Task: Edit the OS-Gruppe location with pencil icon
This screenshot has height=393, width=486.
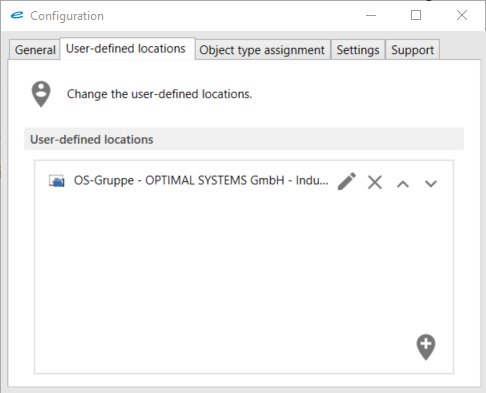Action: 347,181
